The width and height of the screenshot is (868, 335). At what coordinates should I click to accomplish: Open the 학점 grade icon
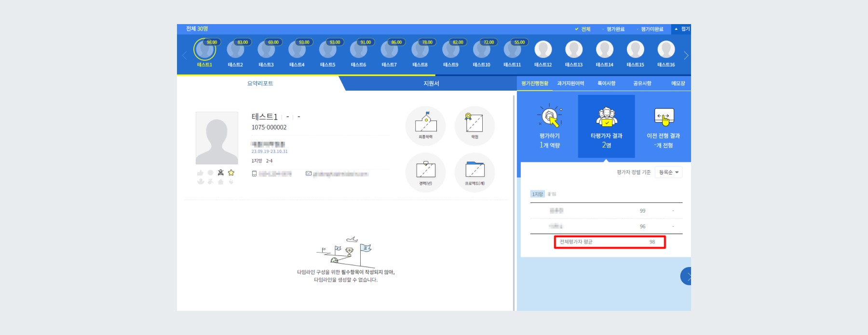click(x=475, y=126)
